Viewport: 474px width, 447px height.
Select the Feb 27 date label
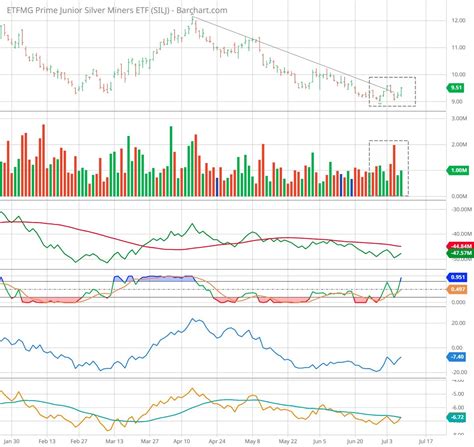(79, 441)
